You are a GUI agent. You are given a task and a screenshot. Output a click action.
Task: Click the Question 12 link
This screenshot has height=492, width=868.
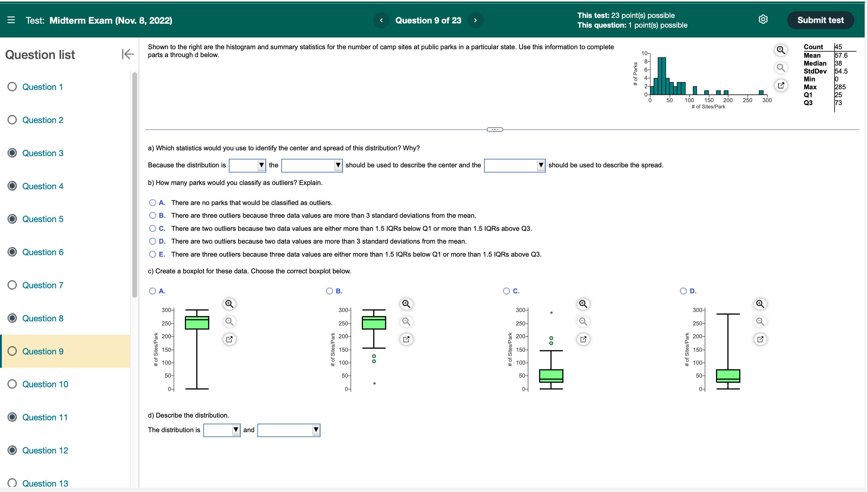click(x=45, y=450)
